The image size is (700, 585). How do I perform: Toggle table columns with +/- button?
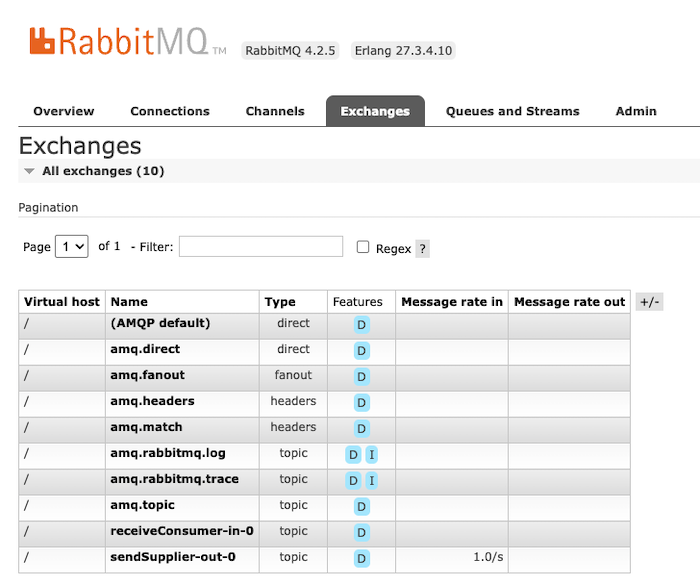(649, 302)
